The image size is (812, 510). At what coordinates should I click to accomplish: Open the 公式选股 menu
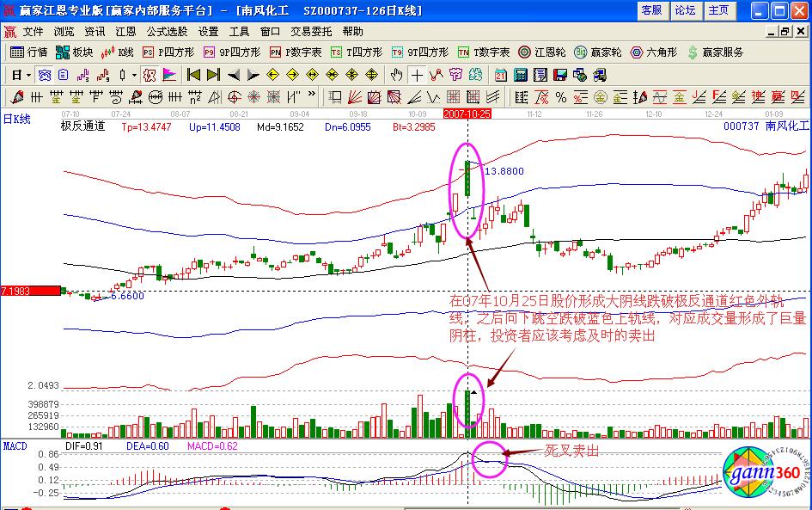[167, 31]
